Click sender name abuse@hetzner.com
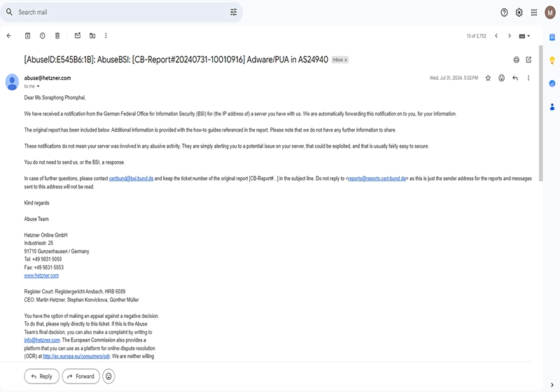Screen dimensions: 560x392 pyautogui.click(x=48, y=78)
